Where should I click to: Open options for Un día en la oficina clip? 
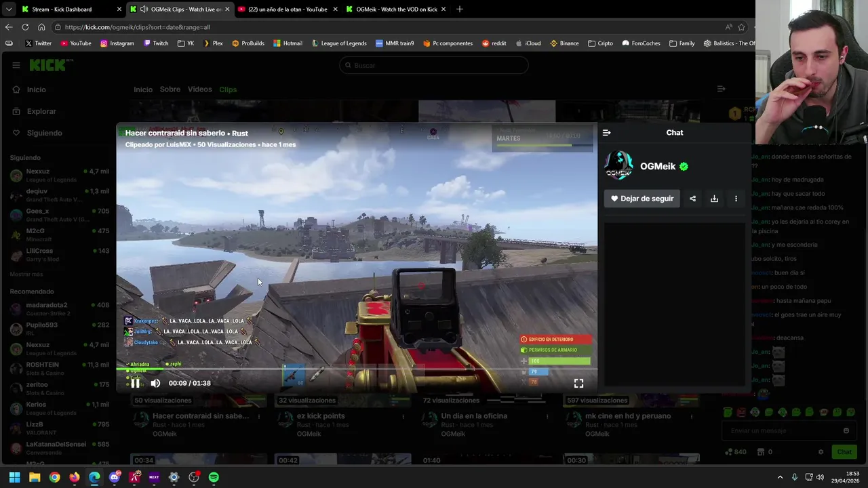547,416
